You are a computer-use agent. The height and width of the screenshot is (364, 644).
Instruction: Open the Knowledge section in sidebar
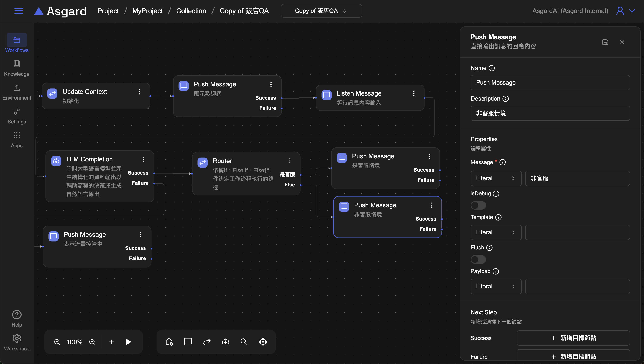point(17,68)
